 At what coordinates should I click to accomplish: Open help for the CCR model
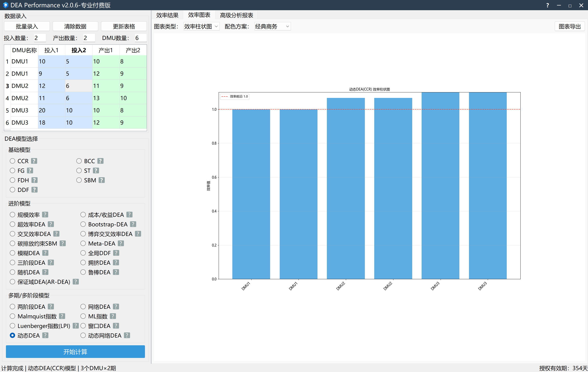pos(34,161)
